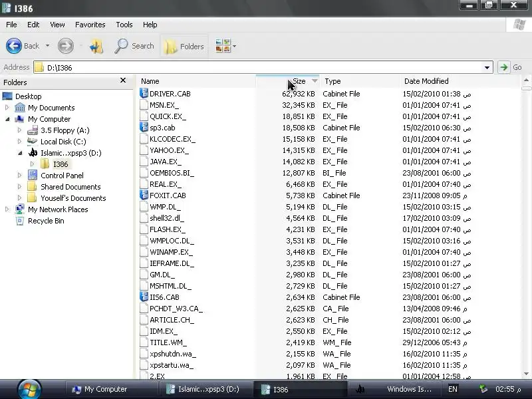Sort by the Type column header

click(360, 81)
